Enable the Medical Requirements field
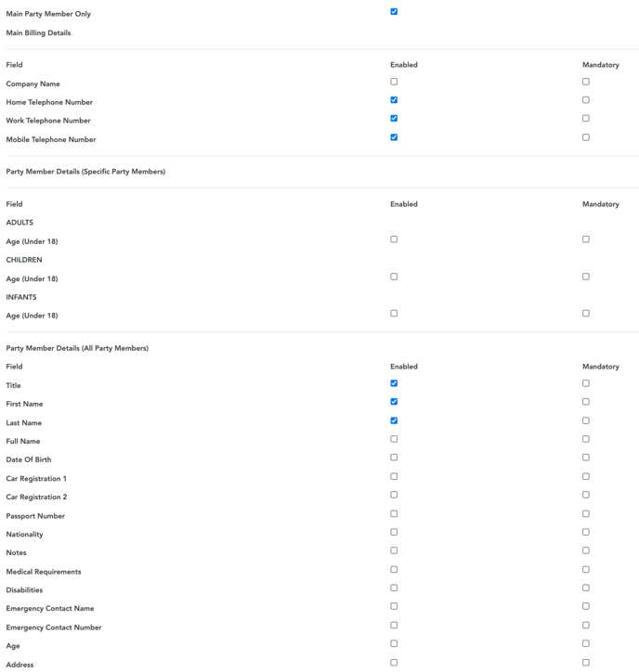The image size is (639, 672). click(x=394, y=569)
